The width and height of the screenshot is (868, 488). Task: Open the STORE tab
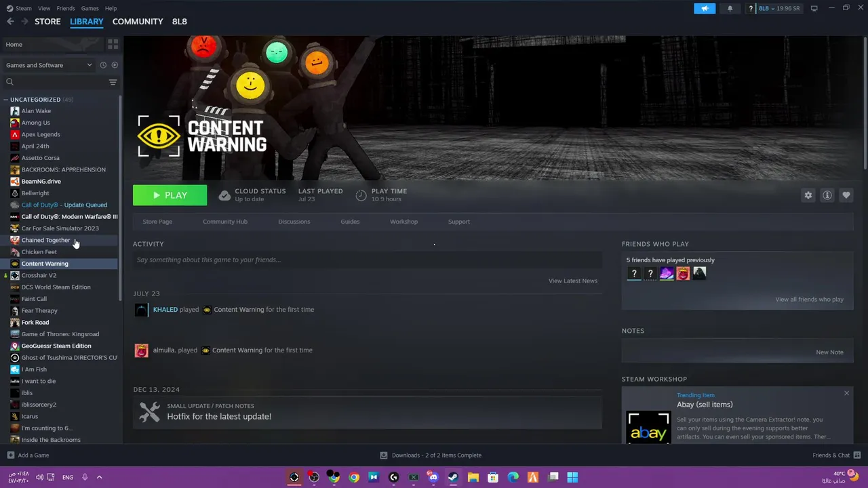pos(47,22)
